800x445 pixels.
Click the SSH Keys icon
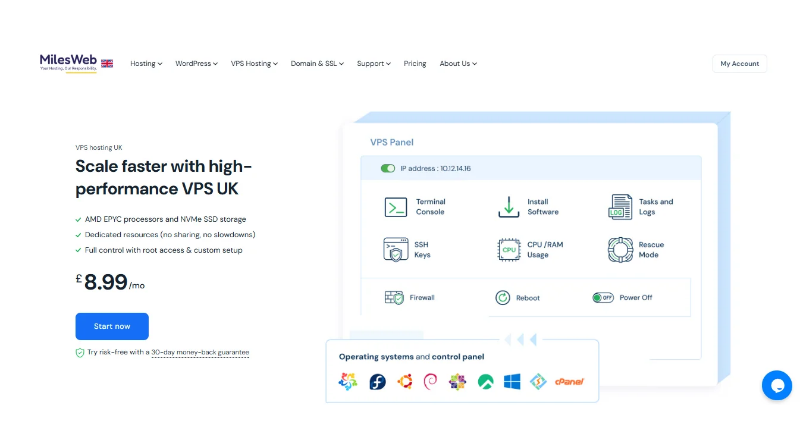coord(396,250)
